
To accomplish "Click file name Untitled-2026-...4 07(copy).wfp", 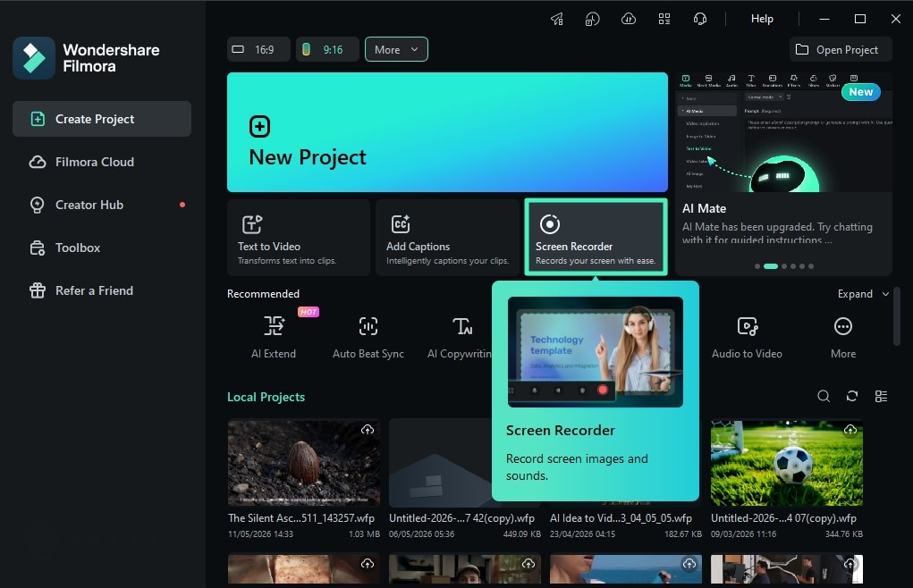I will point(783,517).
